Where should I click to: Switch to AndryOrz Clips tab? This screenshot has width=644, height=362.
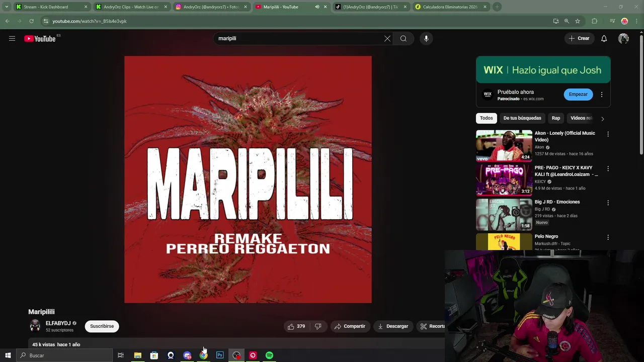[x=132, y=7]
